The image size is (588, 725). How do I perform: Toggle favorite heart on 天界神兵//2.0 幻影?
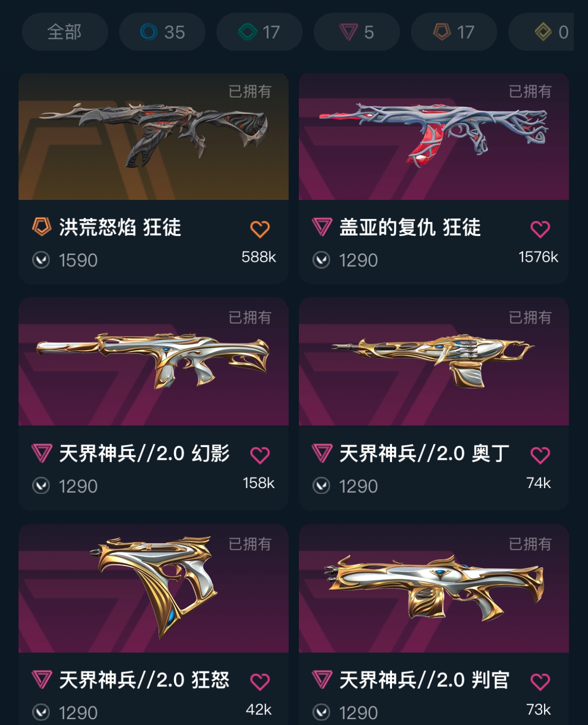(260, 455)
